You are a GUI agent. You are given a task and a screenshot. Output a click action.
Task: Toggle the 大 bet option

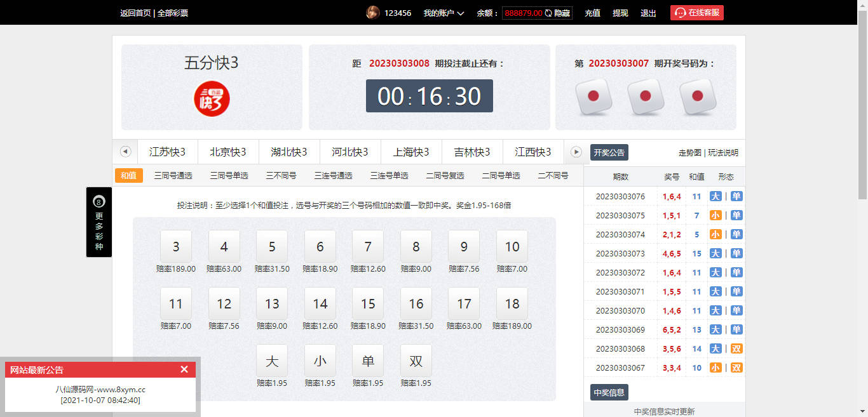[272, 361]
